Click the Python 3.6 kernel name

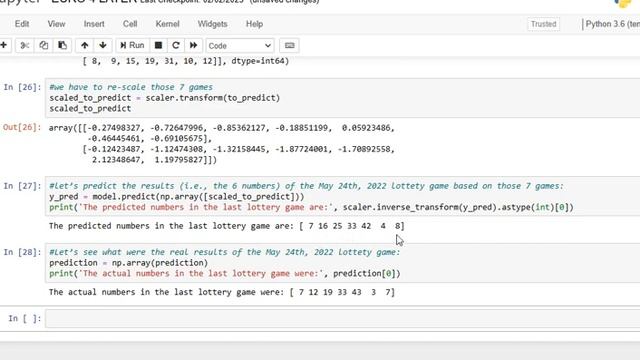612,24
